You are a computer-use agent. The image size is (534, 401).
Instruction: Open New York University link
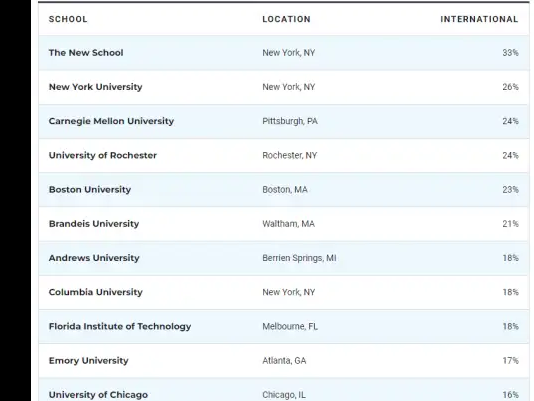click(x=95, y=87)
